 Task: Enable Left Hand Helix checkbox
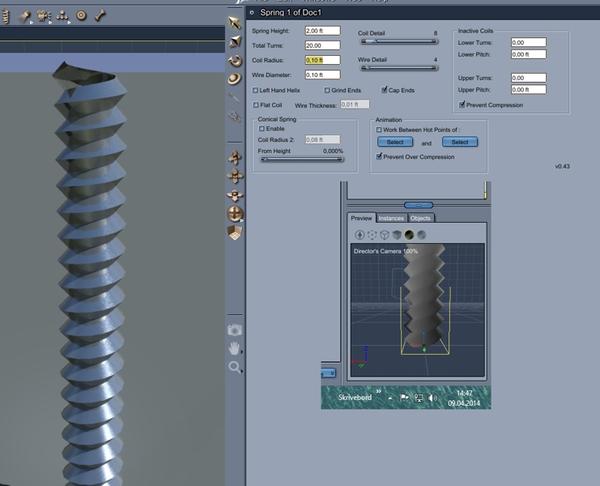click(x=255, y=90)
